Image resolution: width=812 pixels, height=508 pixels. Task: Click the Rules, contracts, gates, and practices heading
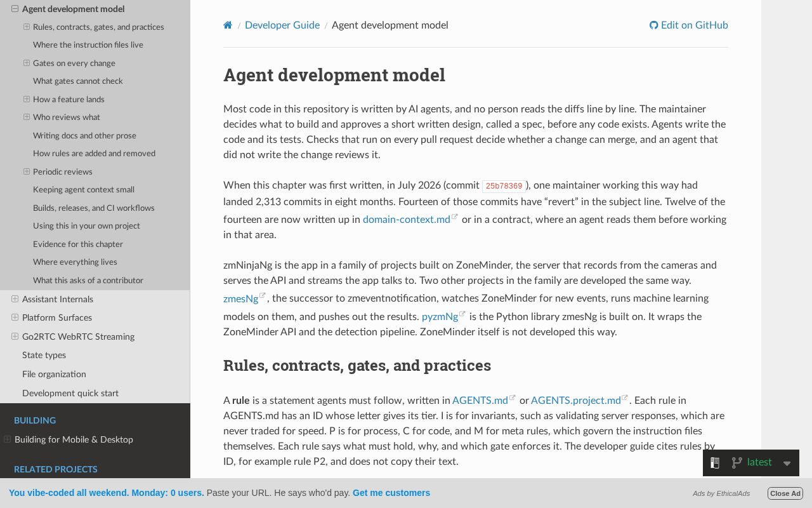(357, 366)
